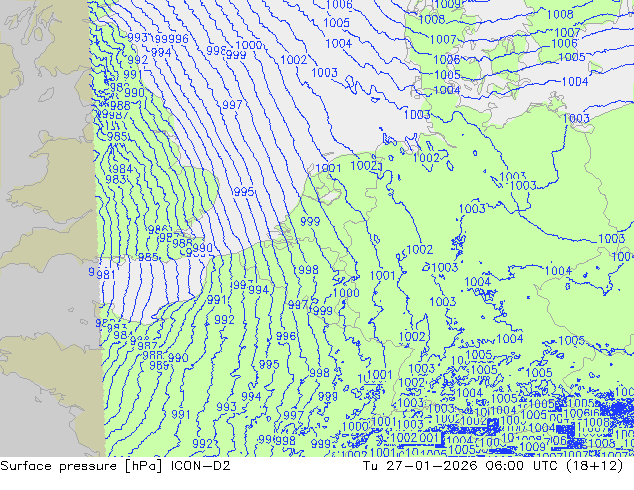Click the 'ICON-D2' model name in caption
This screenshot has width=634, height=490.
tap(201, 466)
